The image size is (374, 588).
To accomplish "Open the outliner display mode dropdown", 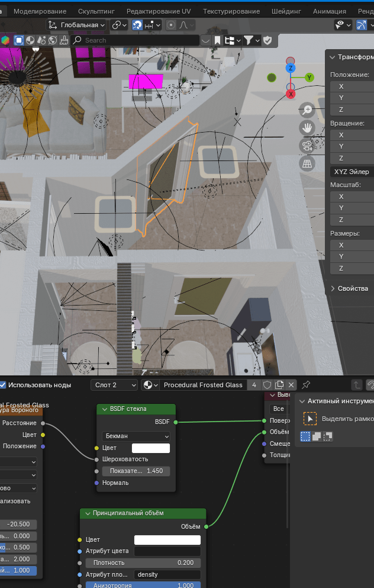I will [x=233, y=40].
